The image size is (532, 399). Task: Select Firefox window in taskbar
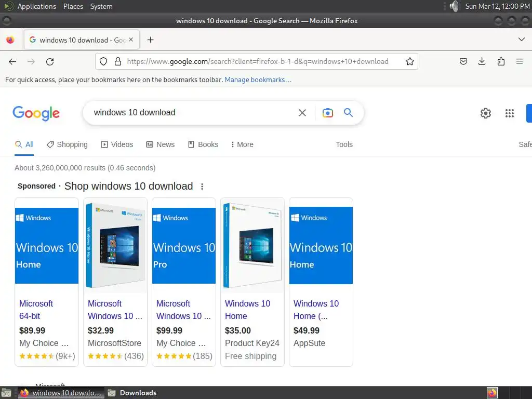tap(61, 393)
